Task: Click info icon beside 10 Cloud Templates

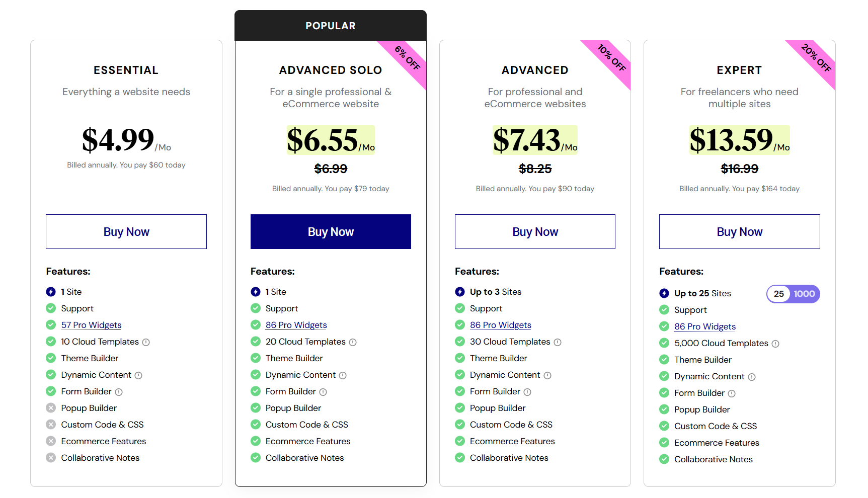Action: tap(146, 342)
